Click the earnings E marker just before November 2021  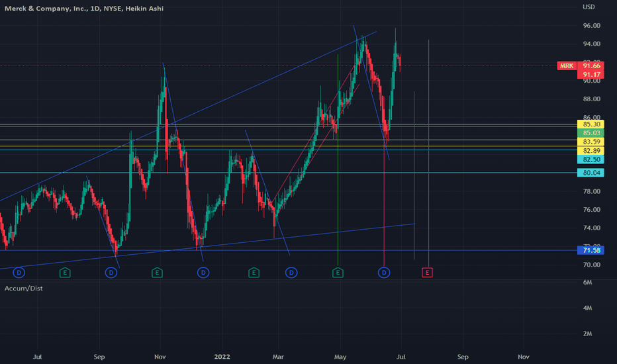pyautogui.click(x=157, y=272)
